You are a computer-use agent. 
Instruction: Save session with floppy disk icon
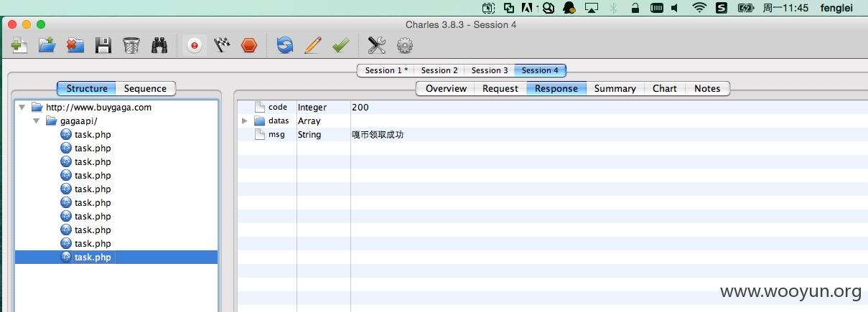click(x=103, y=46)
